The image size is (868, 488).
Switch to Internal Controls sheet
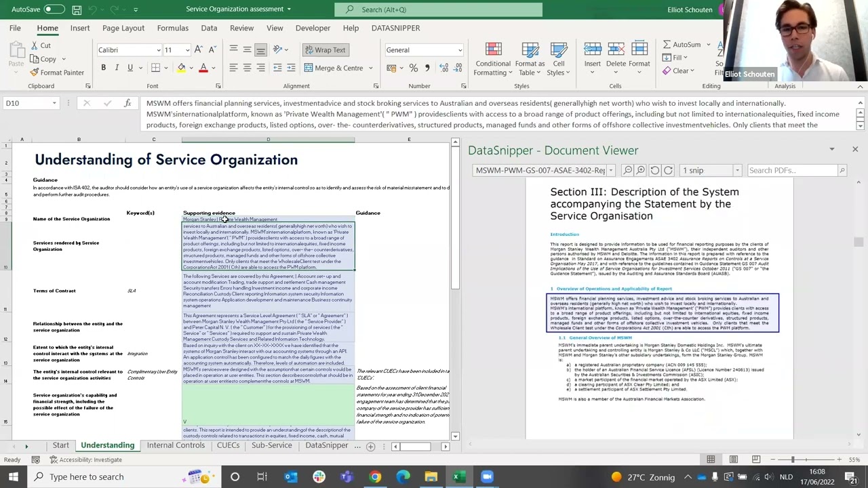pyautogui.click(x=176, y=445)
